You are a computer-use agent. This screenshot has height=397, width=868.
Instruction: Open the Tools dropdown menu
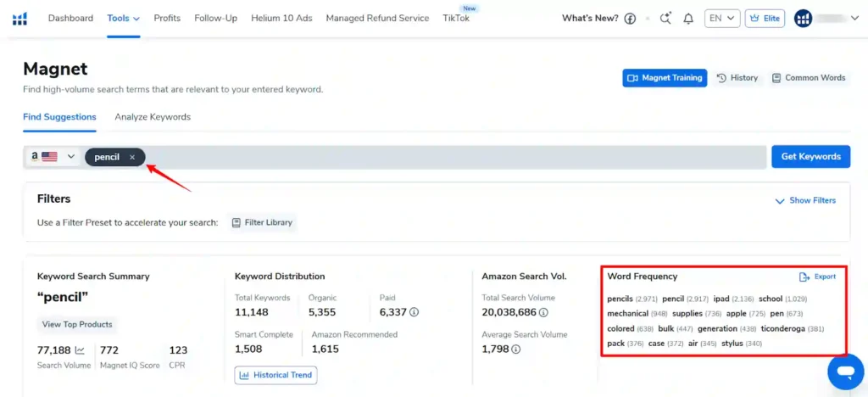[124, 19]
